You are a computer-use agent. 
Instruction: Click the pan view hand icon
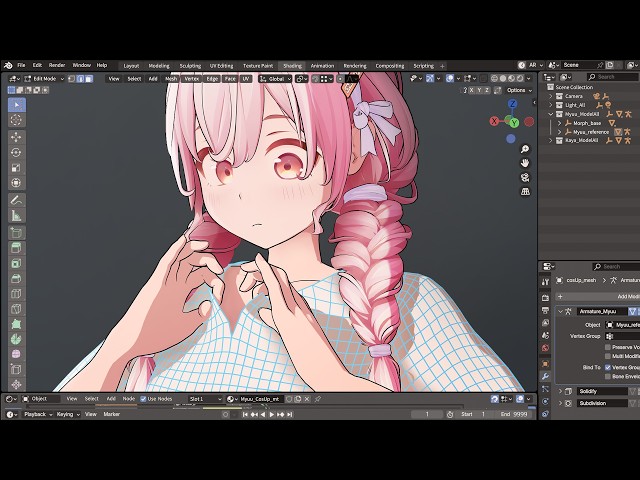point(525,163)
